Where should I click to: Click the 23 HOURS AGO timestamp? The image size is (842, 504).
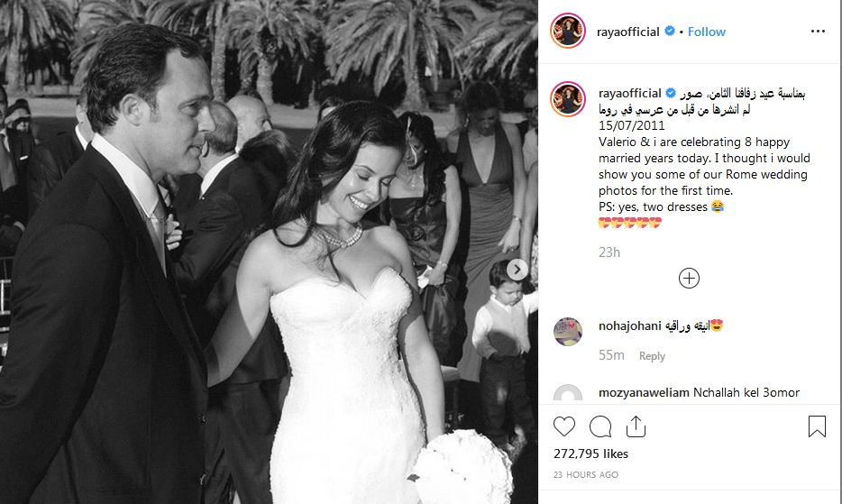[x=586, y=474]
